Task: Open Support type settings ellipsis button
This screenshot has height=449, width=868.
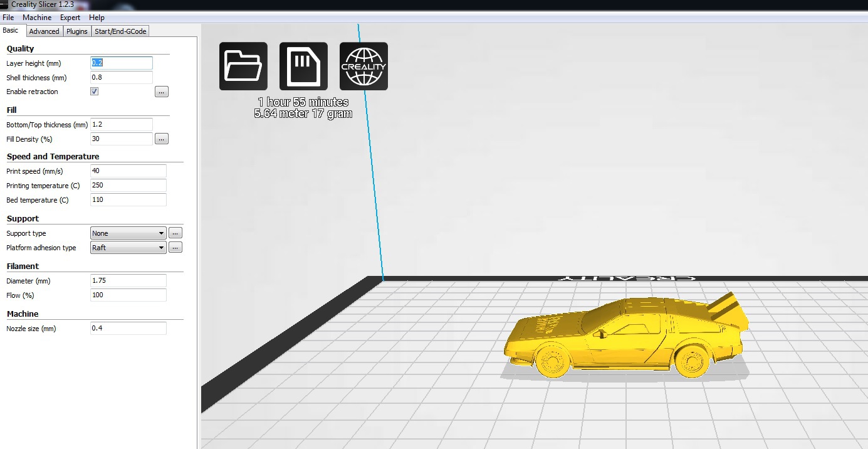Action: click(x=175, y=233)
